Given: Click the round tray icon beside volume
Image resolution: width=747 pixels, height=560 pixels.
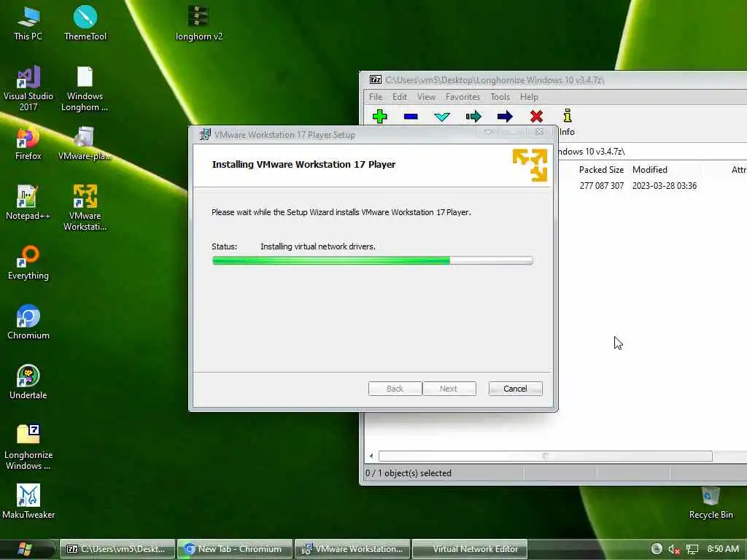Looking at the screenshot, I should pos(657,548).
